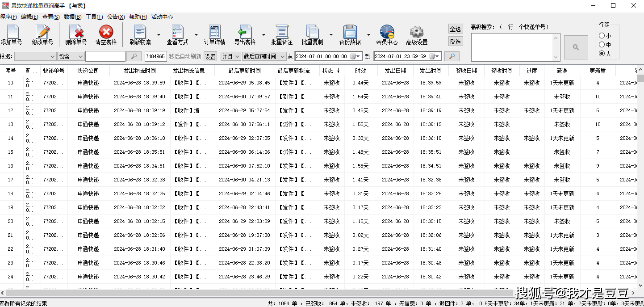The width and height of the screenshot is (644, 307).
Task: Click the auto-refresh seconds field 7484965
Action: (155, 56)
